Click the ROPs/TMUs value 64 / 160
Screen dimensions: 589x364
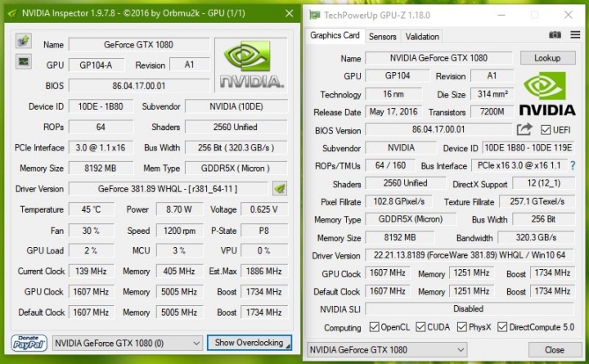[x=391, y=165]
